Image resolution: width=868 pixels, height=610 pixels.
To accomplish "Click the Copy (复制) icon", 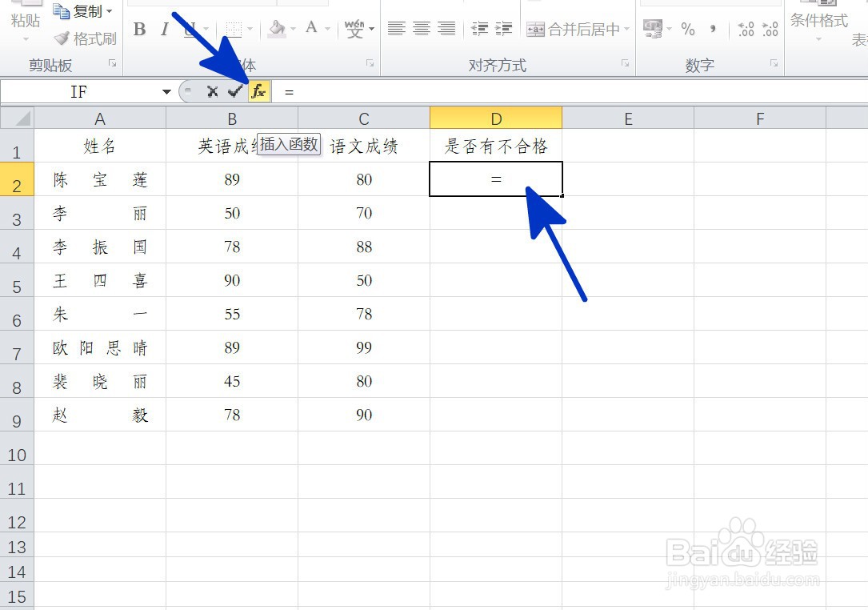I will [x=61, y=10].
